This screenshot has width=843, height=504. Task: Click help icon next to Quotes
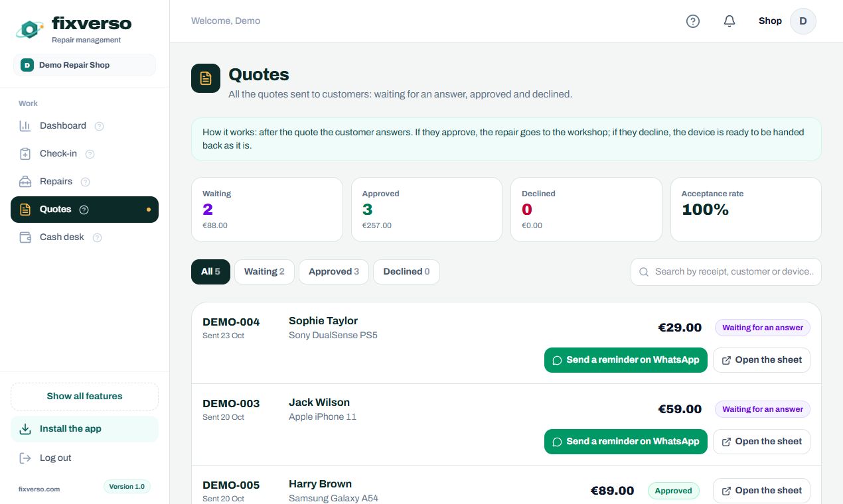84,210
